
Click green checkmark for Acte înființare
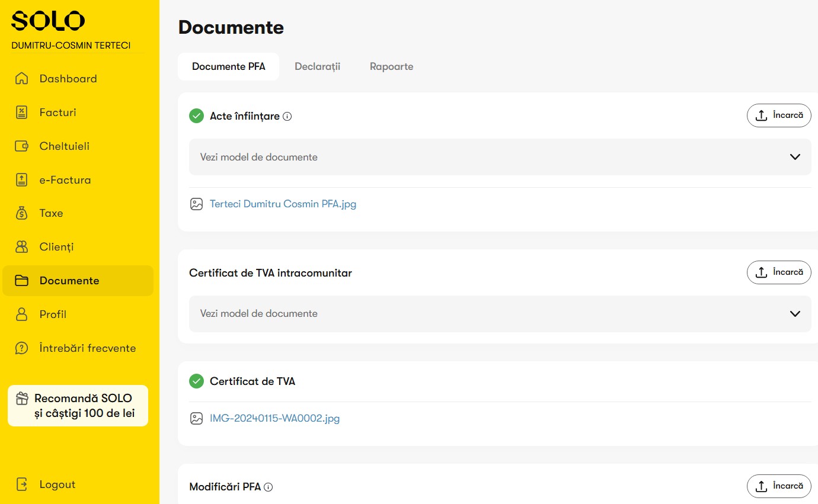click(196, 116)
